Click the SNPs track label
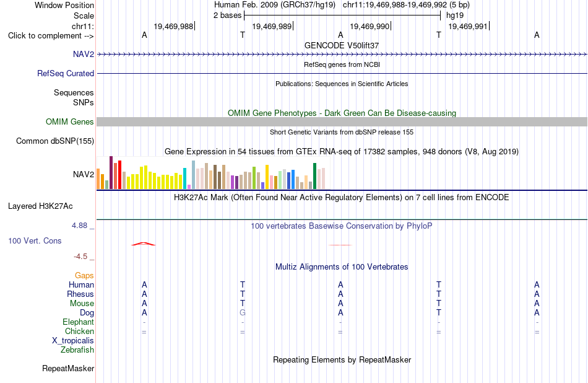588x383 pixels. (x=84, y=102)
